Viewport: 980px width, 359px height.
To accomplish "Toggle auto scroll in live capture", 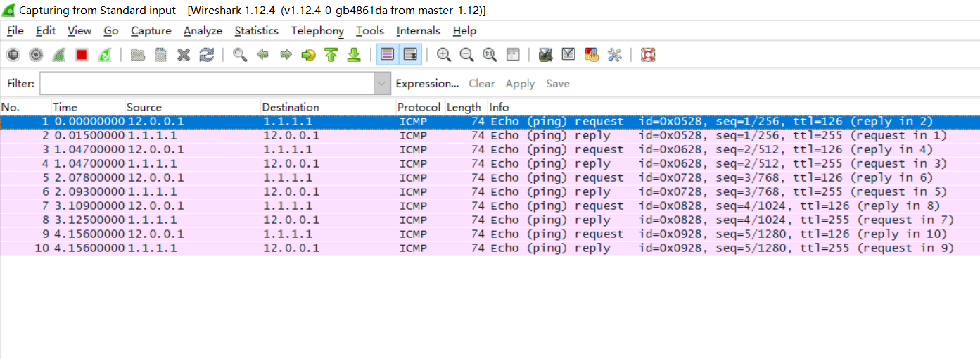I will point(411,55).
